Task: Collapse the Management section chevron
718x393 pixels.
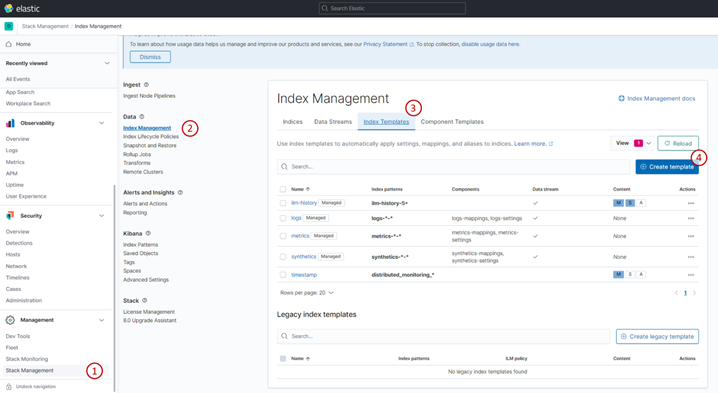Action: 102,320
